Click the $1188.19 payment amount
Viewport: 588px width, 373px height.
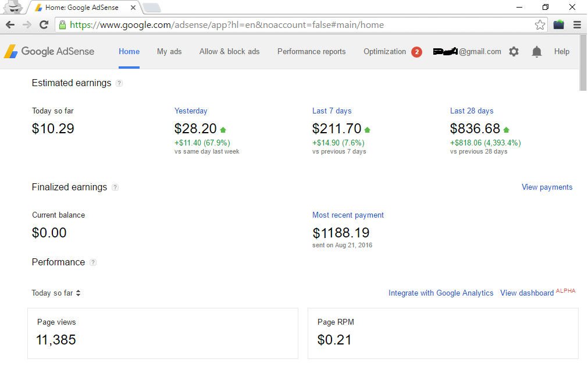341,233
